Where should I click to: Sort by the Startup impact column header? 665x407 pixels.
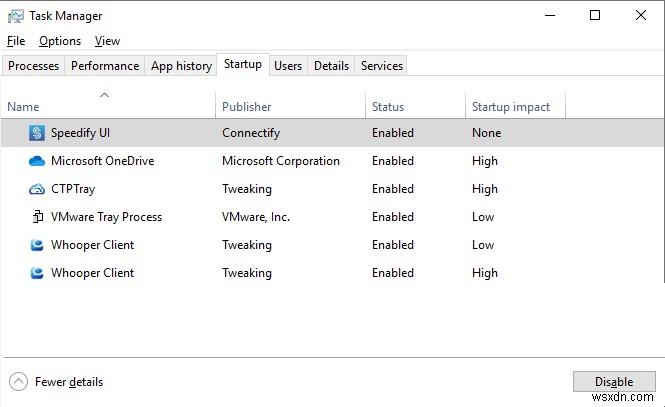(x=515, y=106)
